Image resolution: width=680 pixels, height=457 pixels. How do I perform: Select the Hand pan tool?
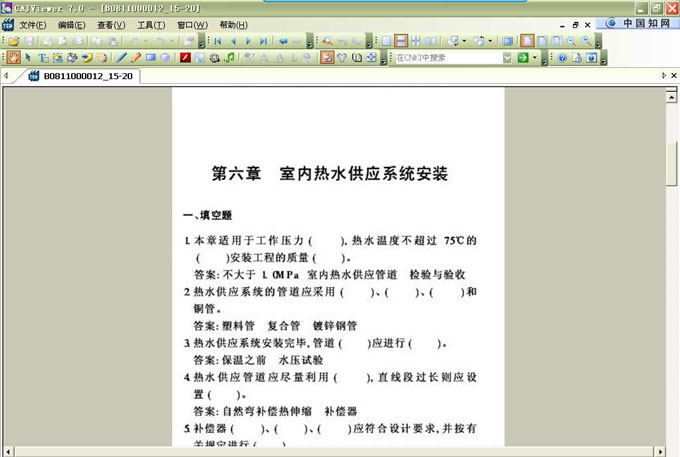click(13, 58)
